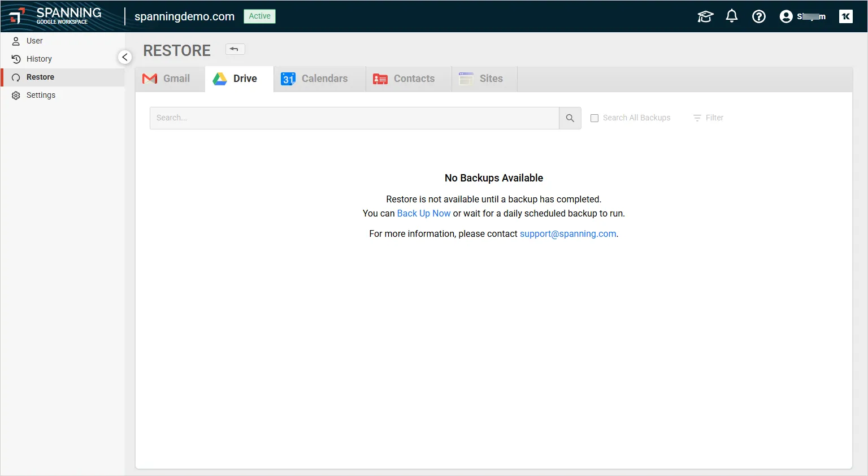Click the Back Up Now link

(424, 214)
